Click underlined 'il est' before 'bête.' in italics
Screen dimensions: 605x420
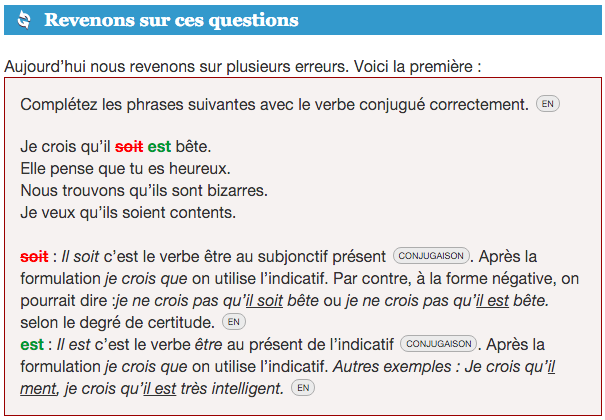tap(492, 301)
